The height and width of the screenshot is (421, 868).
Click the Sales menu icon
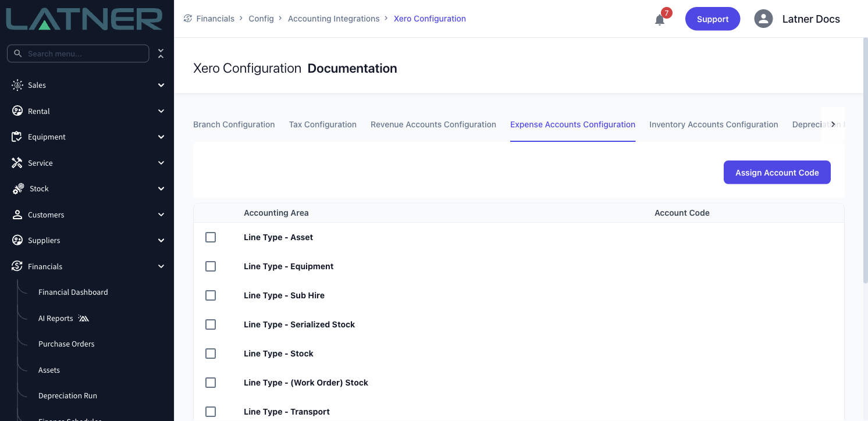coord(17,85)
